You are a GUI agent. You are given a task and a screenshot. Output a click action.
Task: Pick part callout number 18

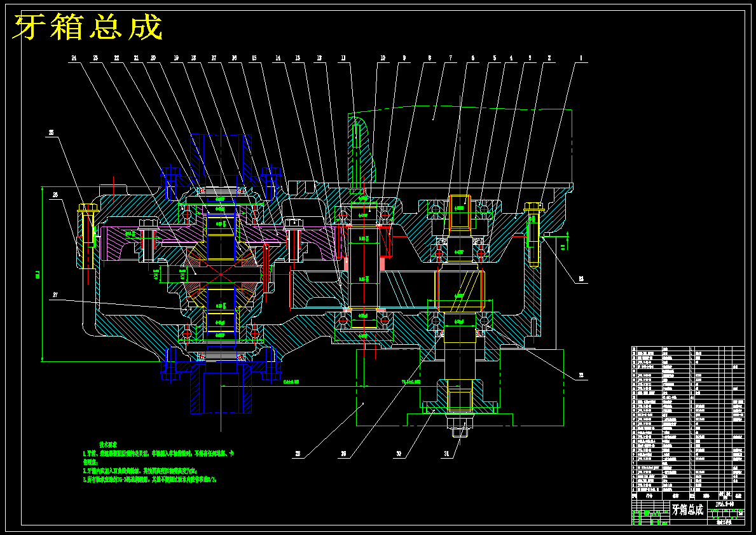coord(193,58)
